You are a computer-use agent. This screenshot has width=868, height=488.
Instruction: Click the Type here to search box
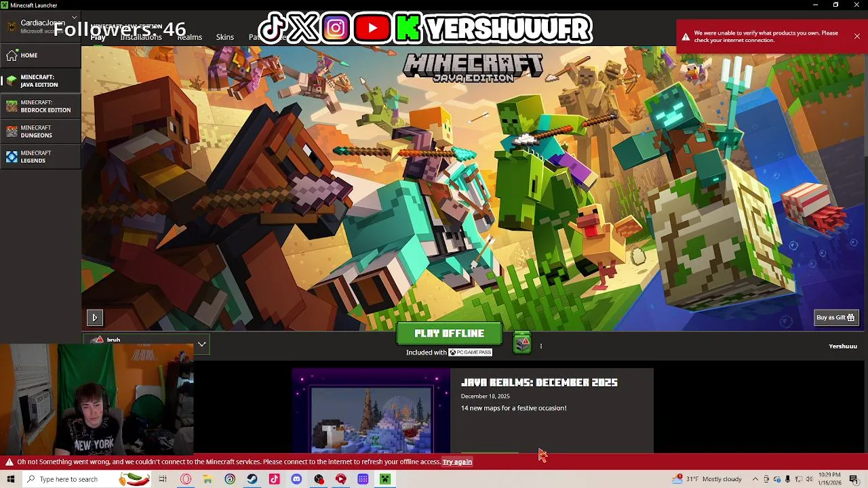pyautogui.click(x=86, y=479)
